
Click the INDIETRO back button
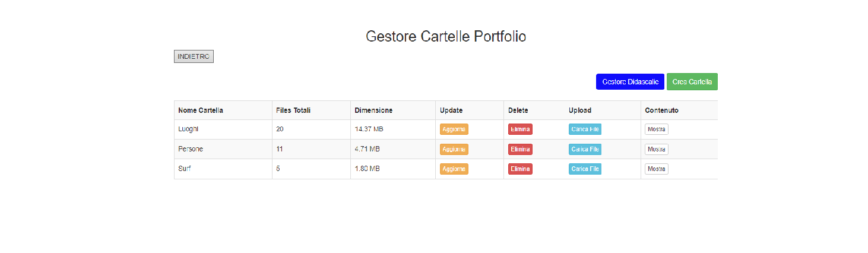tap(194, 56)
